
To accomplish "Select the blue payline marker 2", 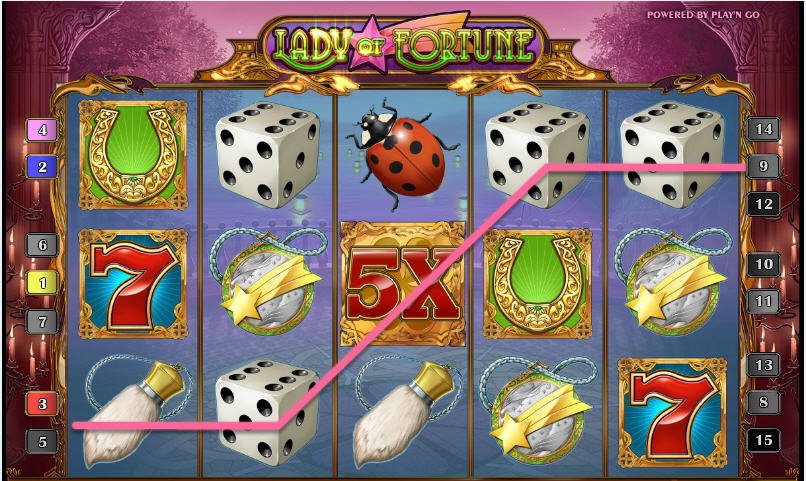I will pyautogui.click(x=42, y=167).
